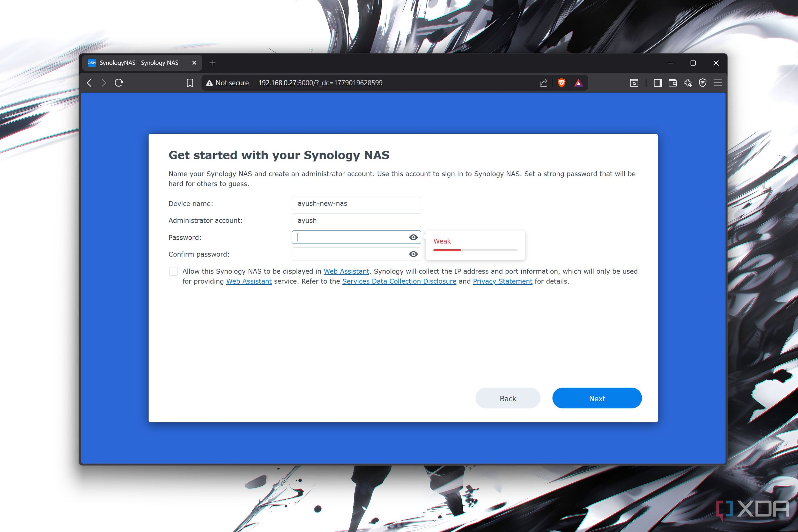Click the Back button
The height and width of the screenshot is (532, 798).
[508, 398]
